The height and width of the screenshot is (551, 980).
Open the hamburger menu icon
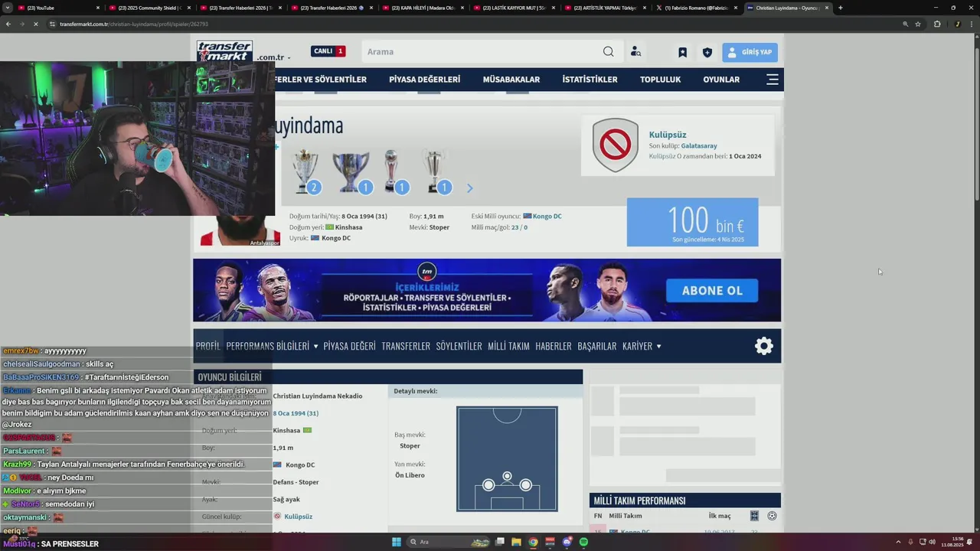(772, 80)
